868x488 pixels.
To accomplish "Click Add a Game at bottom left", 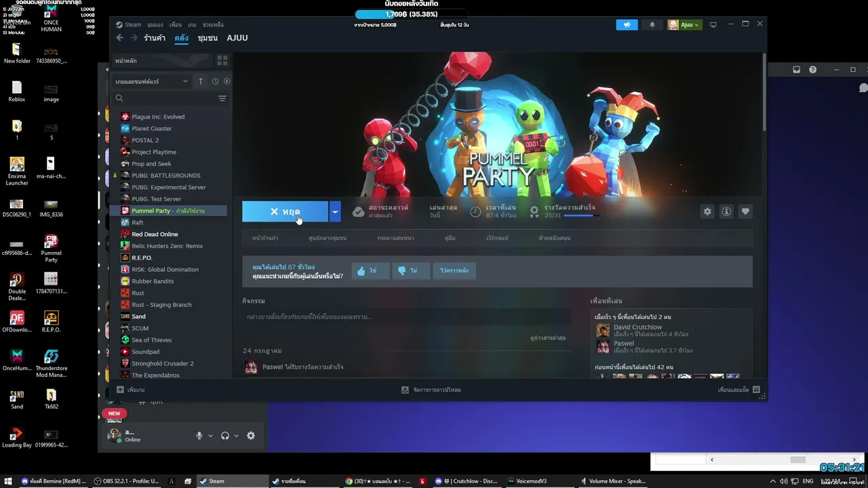I will click(x=131, y=390).
